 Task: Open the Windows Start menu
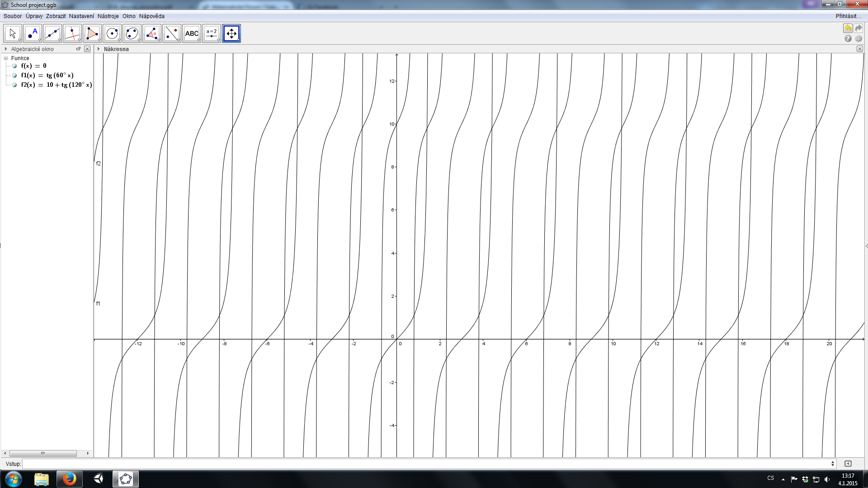click(13, 479)
